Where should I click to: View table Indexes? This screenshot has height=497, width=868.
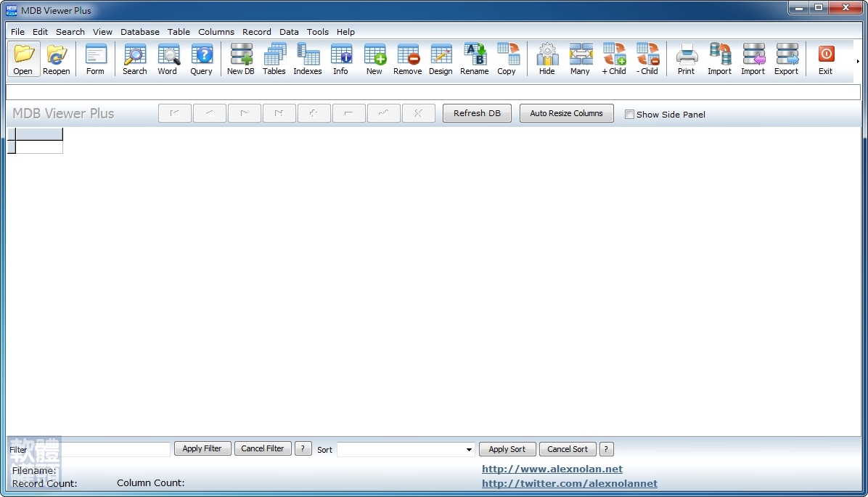tap(307, 58)
